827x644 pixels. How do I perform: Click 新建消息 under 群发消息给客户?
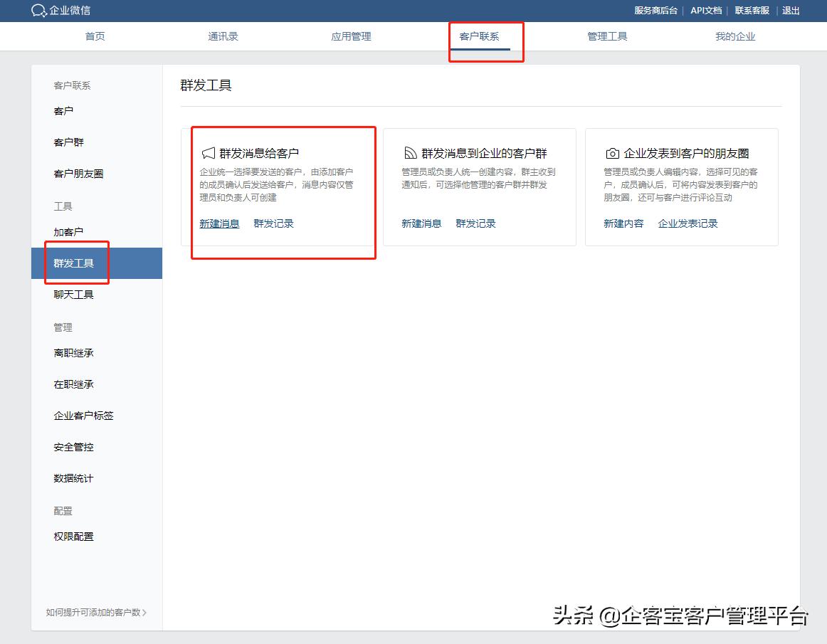coord(219,223)
